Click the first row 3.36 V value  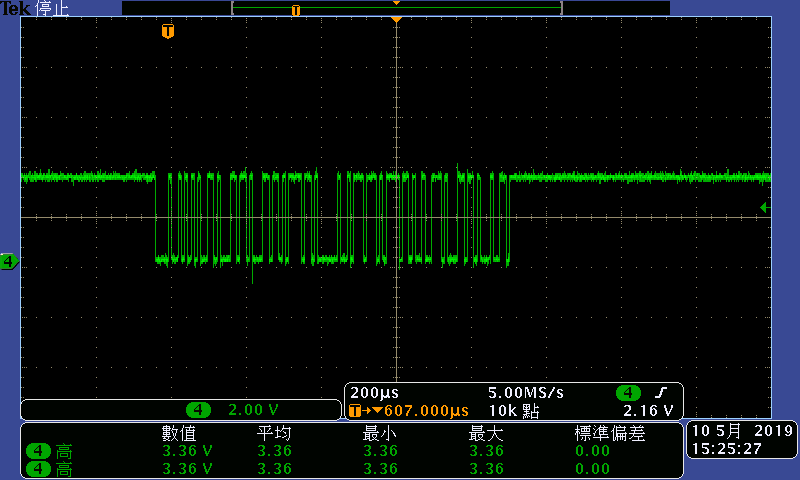pyautogui.click(x=187, y=451)
